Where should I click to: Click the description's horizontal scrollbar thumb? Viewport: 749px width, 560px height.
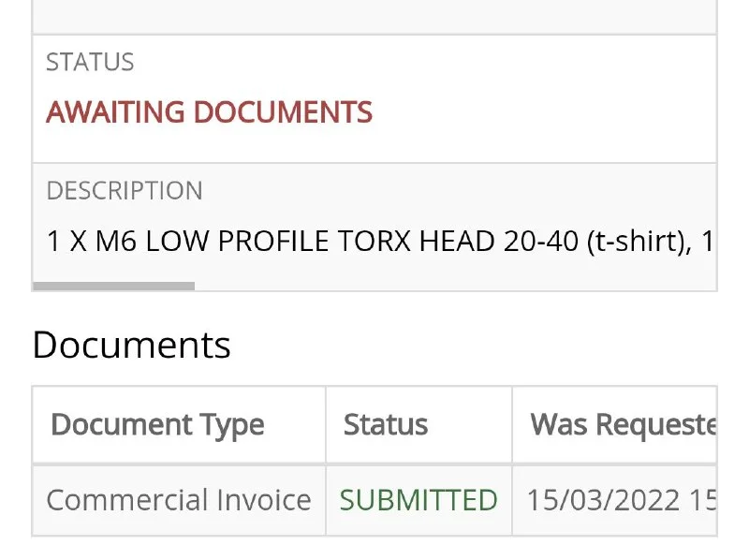click(113, 287)
